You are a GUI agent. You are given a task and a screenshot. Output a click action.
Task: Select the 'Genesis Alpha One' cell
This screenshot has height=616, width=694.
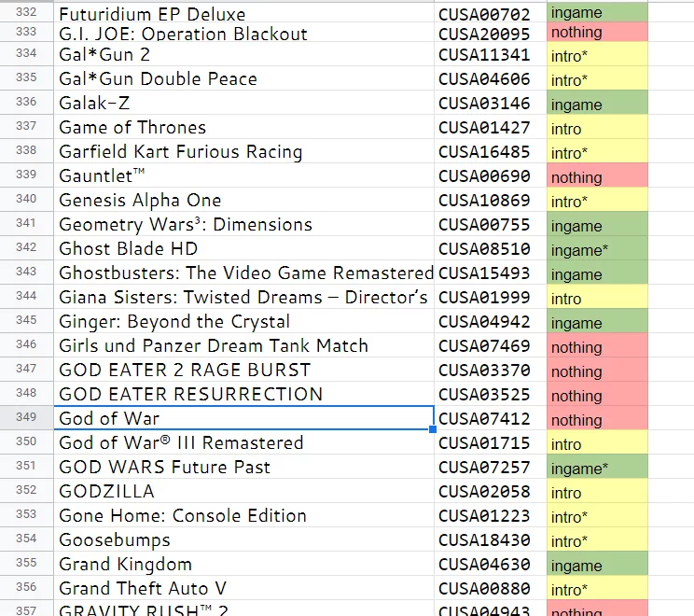[243, 200]
